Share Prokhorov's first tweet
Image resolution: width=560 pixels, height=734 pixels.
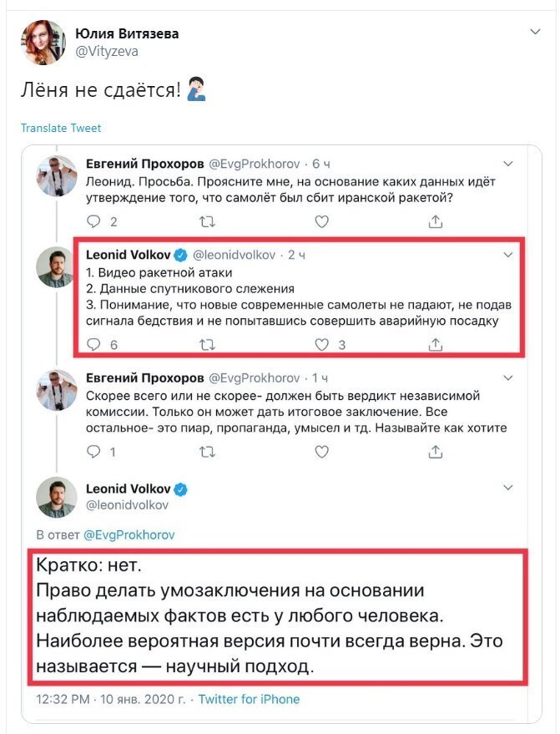(x=435, y=221)
